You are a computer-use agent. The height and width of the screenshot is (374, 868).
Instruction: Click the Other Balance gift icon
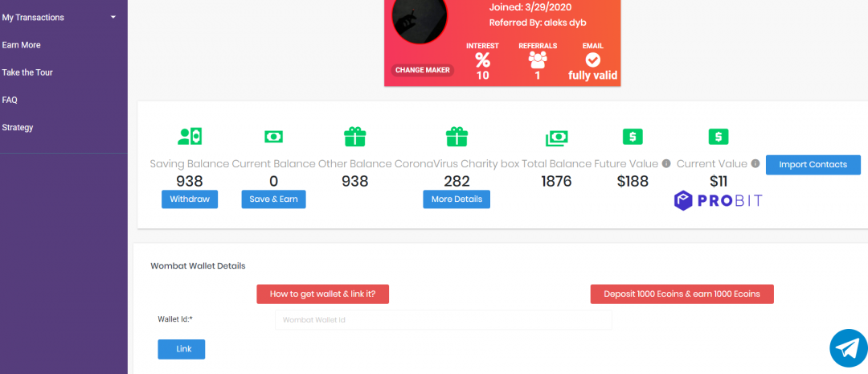point(354,137)
